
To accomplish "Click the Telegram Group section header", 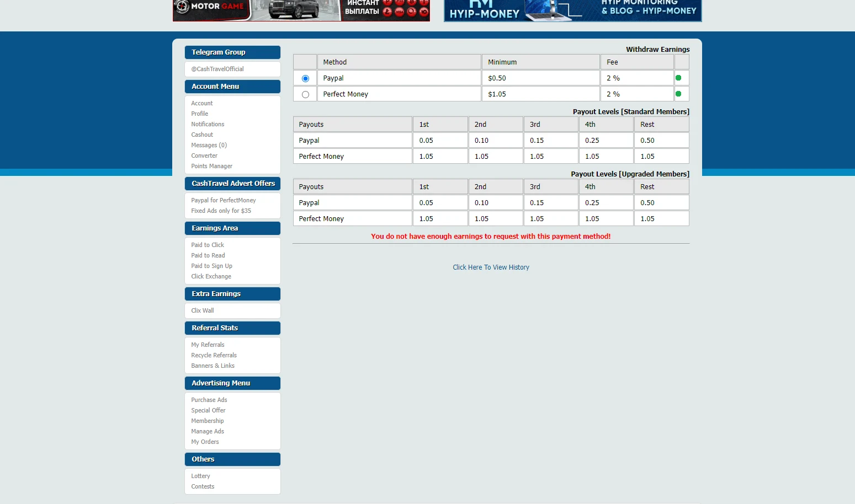I will click(232, 52).
